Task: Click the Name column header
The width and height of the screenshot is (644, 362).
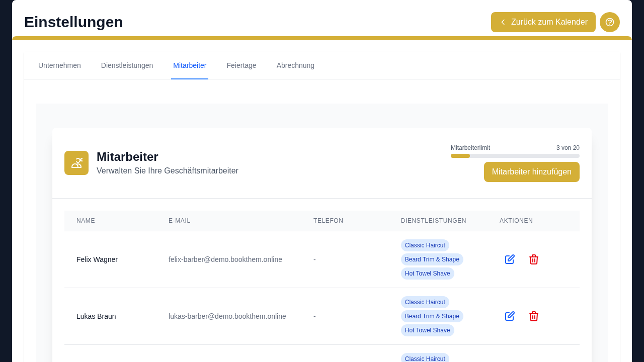Action: point(86,221)
